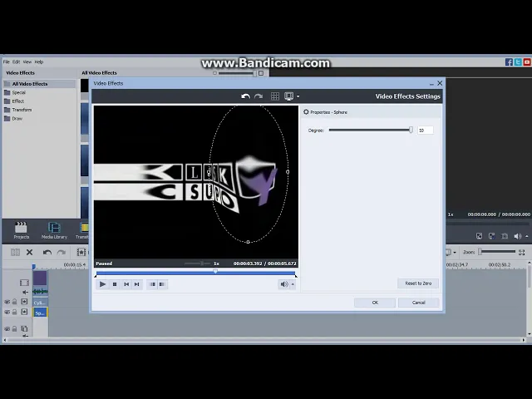Expand the volume arrow in the Video Effects dialog
Screen dimensions: 532x399
(x=293, y=284)
